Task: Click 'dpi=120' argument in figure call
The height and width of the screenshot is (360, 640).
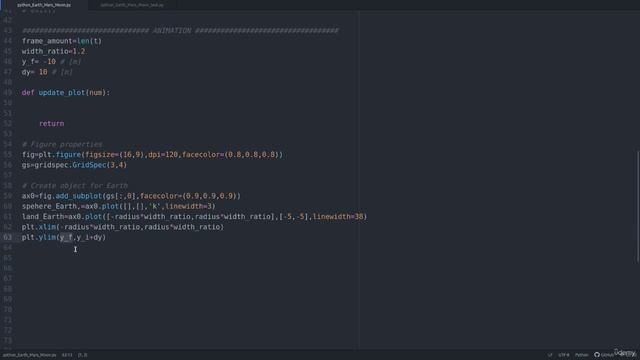Action: click(x=163, y=155)
